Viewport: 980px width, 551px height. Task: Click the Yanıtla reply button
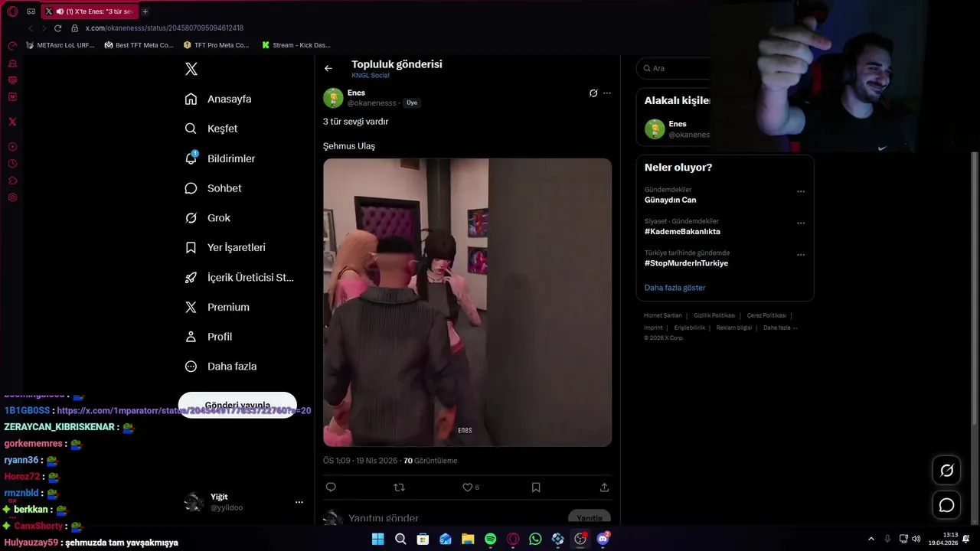[590, 518]
